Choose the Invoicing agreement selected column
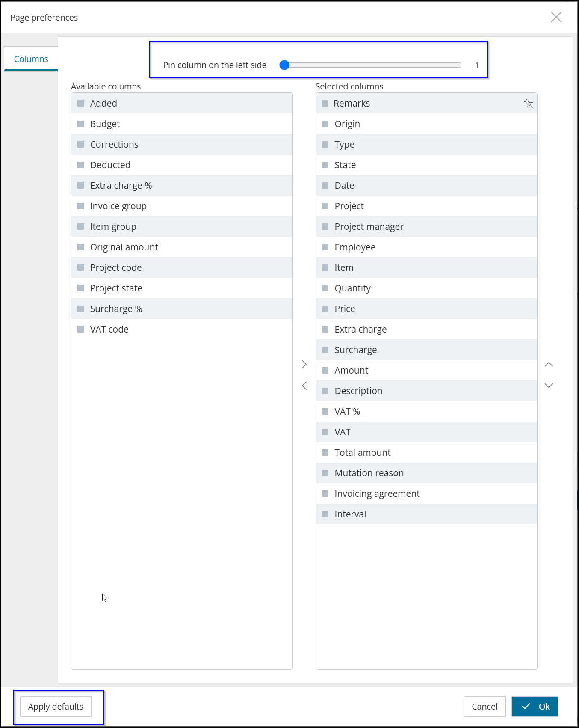The image size is (579, 728). (426, 493)
